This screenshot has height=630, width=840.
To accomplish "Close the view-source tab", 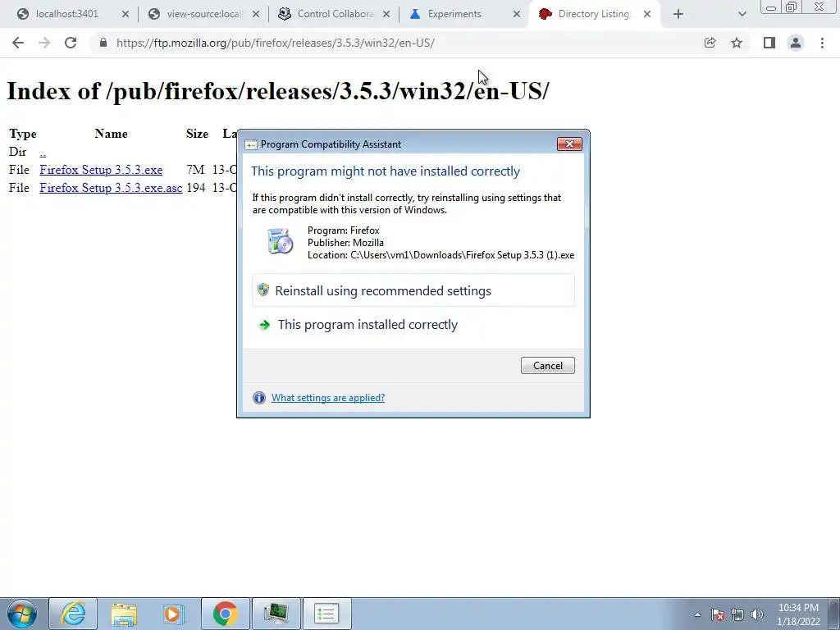I will pyautogui.click(x=256, y=15).
